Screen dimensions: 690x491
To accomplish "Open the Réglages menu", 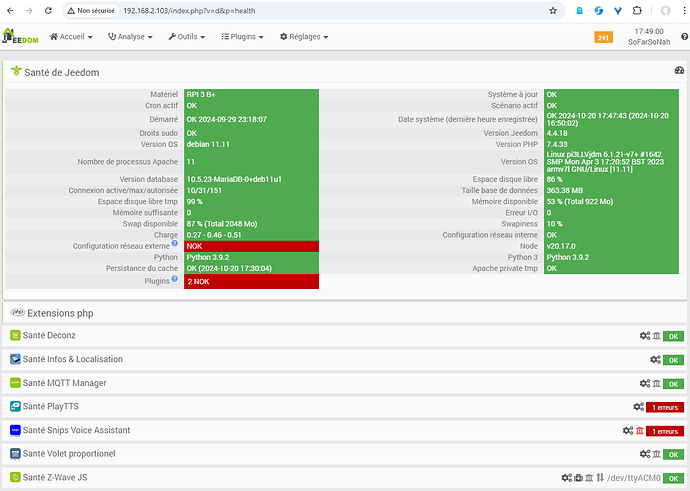I will coord(304,37).
